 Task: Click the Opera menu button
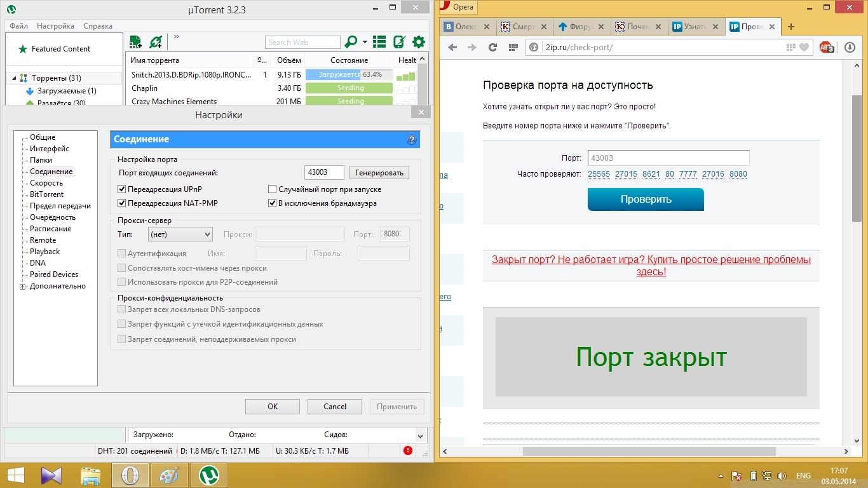[457, 7]
